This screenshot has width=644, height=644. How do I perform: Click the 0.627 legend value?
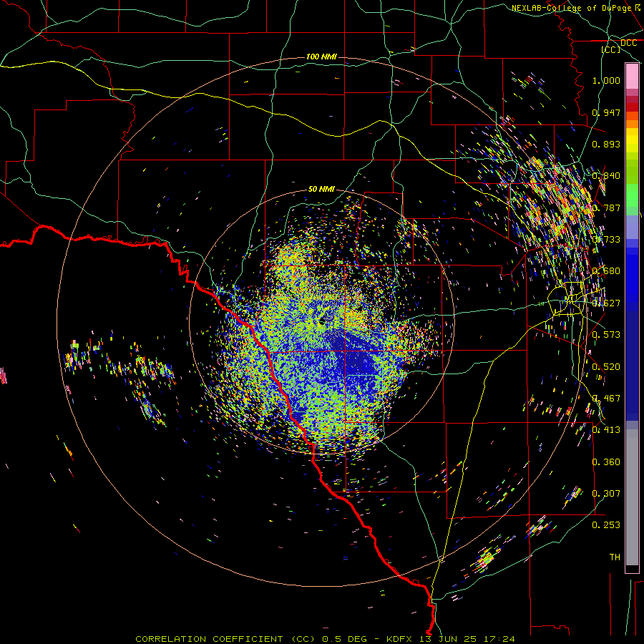tap(606, 303)
